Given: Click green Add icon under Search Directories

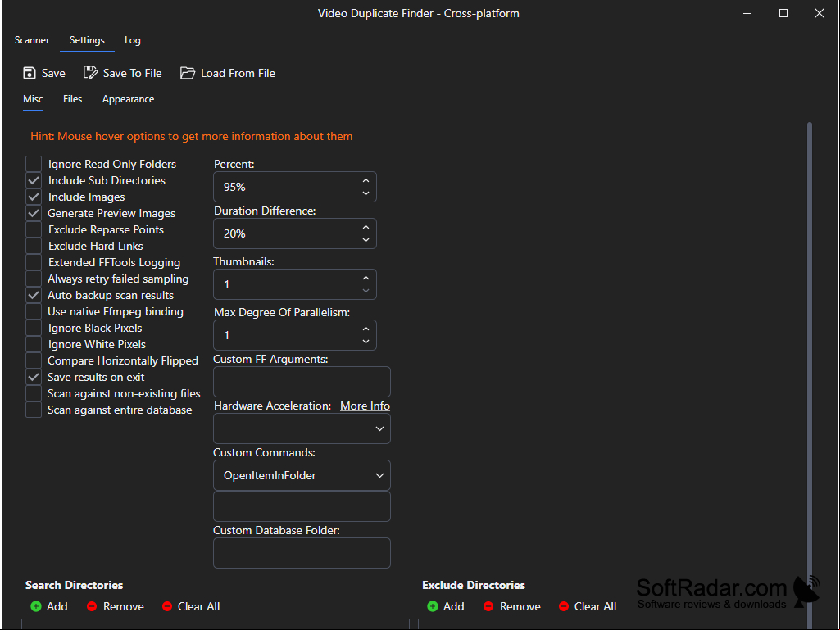Looking at the screenshot, I should [x=36, y=606].
